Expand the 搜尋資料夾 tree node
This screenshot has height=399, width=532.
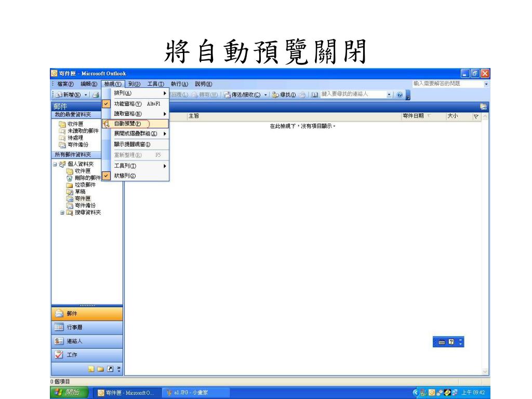(x=62, y=212)
